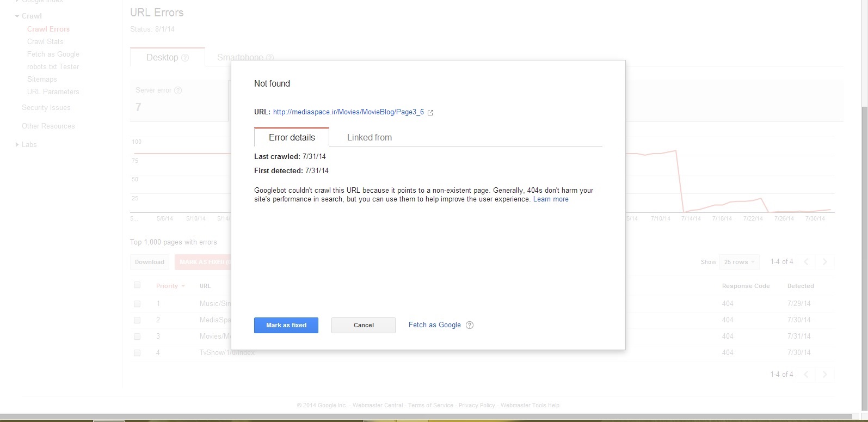The height and width of the screenshot is (422, 868).
Task: Click the 7/29/14 detected date cell
Action: pos(799,304)
